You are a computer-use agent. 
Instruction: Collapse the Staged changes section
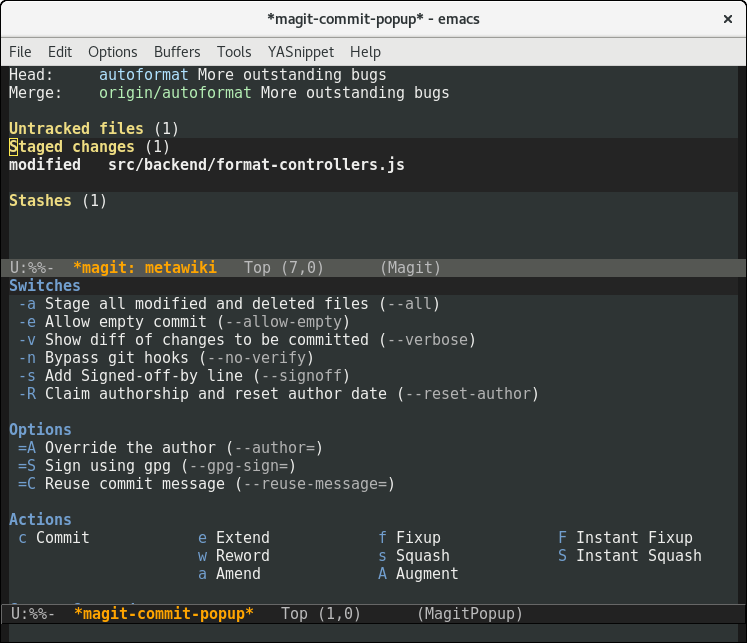(x=71, y=147)
